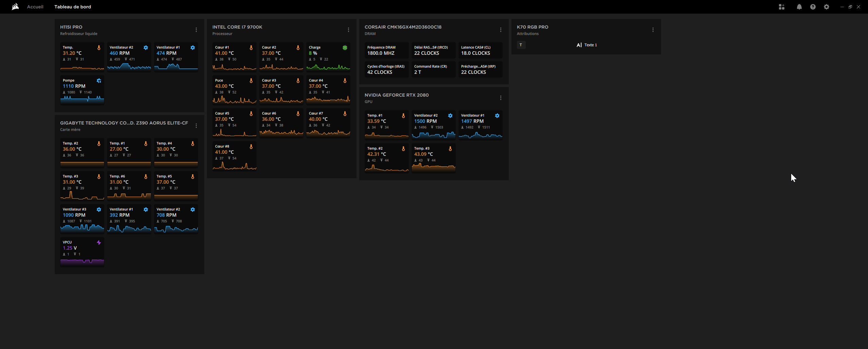Open the H115i PRO three-dot menu
868x349 pixels.
[x=196, y=30]
